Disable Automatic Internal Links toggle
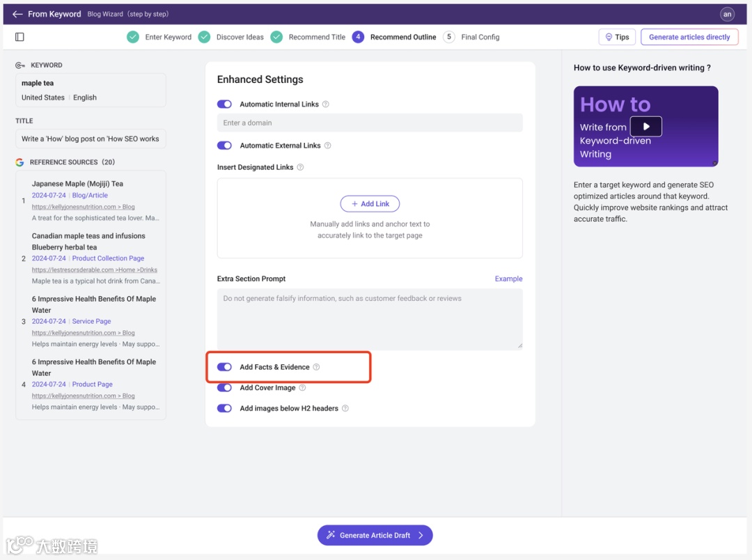Screen dimensions: 752x560 tap(224, 104)
